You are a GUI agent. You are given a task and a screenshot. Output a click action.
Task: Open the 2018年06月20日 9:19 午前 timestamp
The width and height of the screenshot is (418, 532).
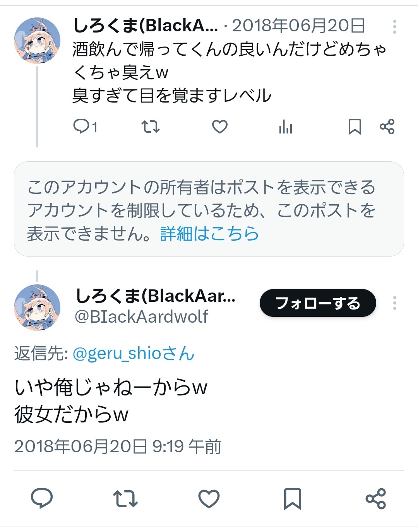point(118,446)
